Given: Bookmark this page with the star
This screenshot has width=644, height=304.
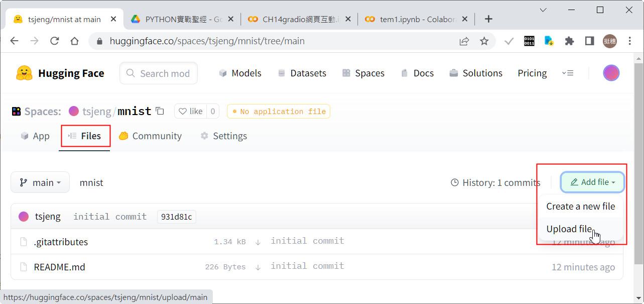Looking at the screenshot, I should click(x=484, y=41).
